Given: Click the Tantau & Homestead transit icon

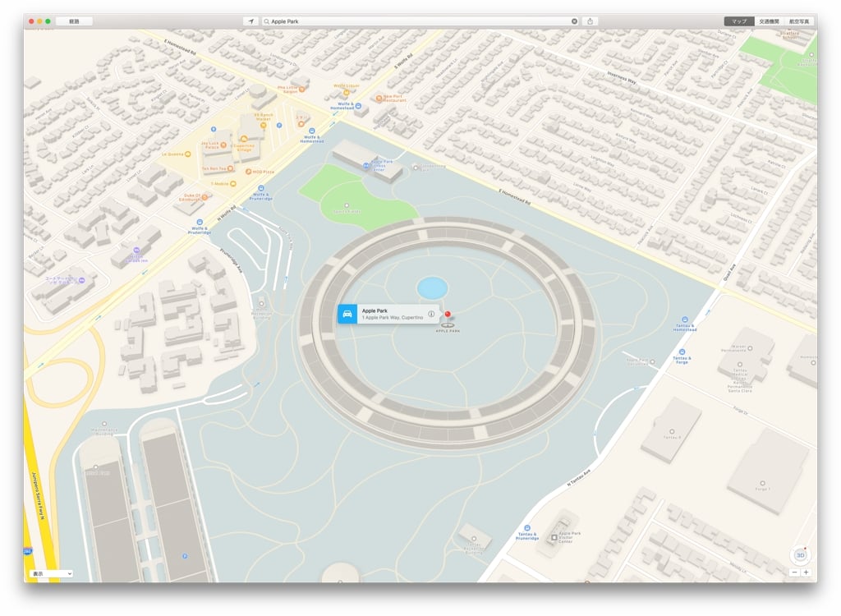Looking at the screenshot, I should pos(685,320).
